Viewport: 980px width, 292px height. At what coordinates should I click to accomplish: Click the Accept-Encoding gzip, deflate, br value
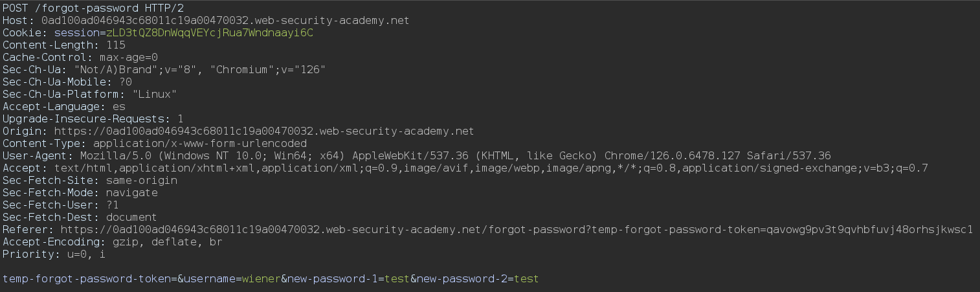[x=164, y=241]
